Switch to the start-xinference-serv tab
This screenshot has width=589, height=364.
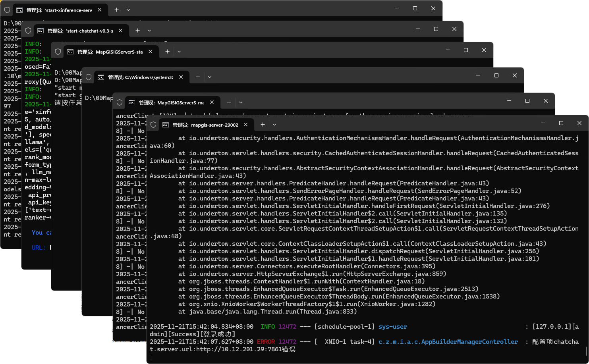click(x=59, y=10)
